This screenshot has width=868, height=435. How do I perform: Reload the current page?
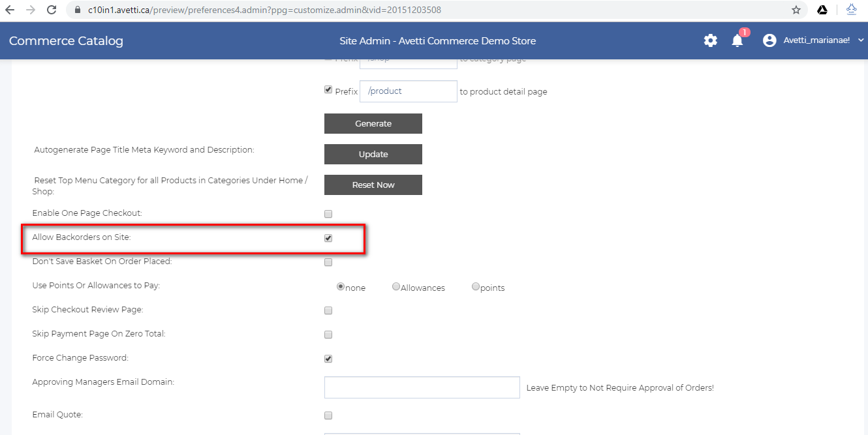coord(51,10)
